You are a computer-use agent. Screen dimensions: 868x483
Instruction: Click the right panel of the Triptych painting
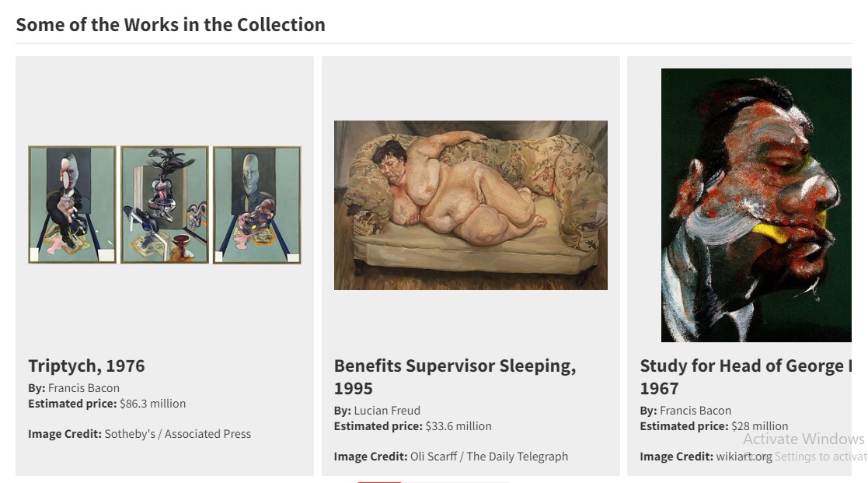point(257,205)
